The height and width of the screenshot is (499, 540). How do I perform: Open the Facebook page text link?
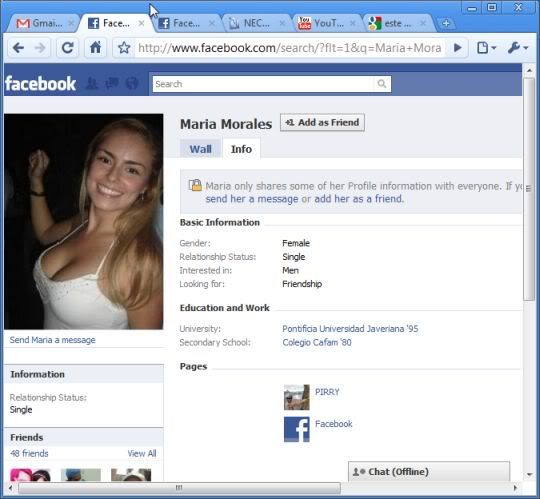point(334,424)
